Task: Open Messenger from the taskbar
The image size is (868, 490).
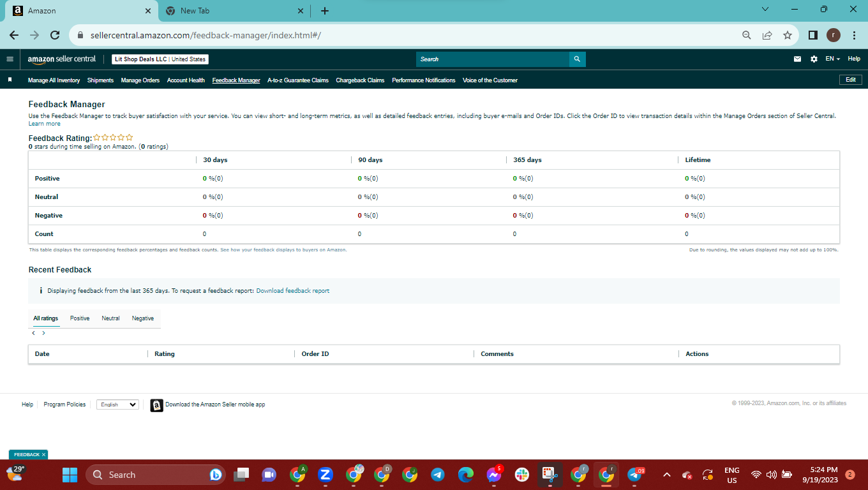Action: click(x=494, y=475)
